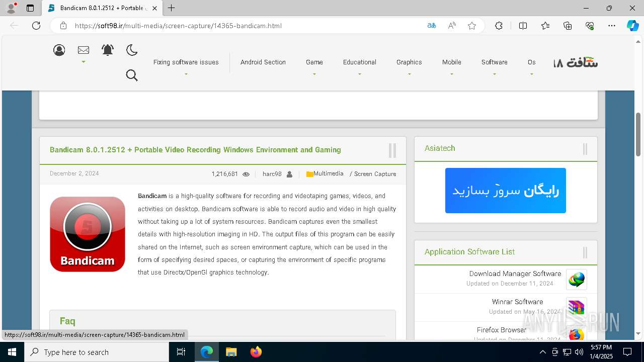Click the taskbar search box
Image resolution: width=644 pixels, height=362 pixels.
coord(97,352)
